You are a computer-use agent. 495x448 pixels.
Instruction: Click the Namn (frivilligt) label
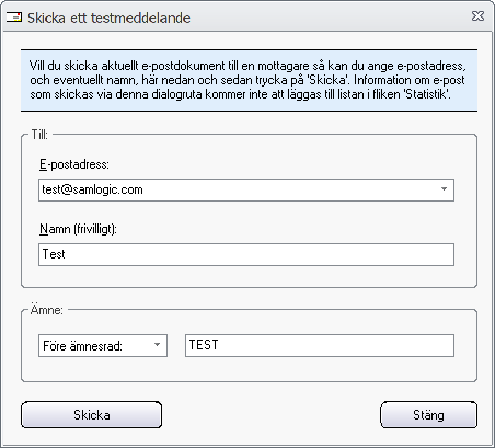click(78, 229)
